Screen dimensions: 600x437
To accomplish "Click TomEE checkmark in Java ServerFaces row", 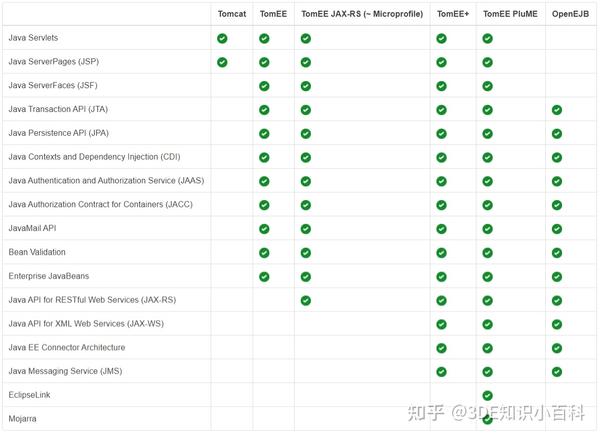I will (x=264, y=86).
